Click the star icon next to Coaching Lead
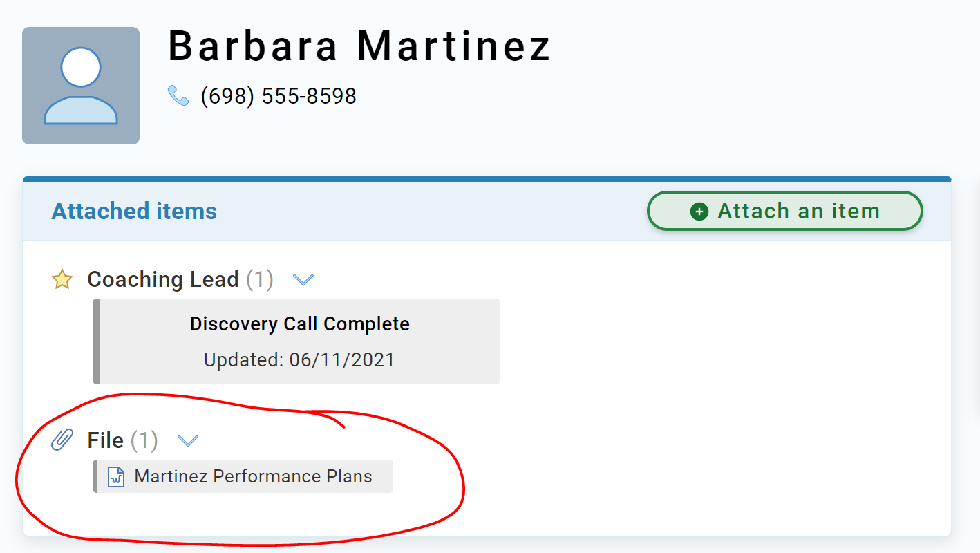 click(x=62, y=280)
